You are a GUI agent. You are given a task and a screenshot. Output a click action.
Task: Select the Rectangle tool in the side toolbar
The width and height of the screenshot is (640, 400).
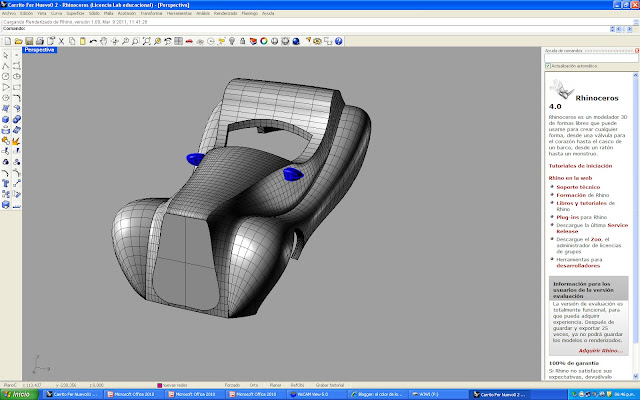[16, 87]
